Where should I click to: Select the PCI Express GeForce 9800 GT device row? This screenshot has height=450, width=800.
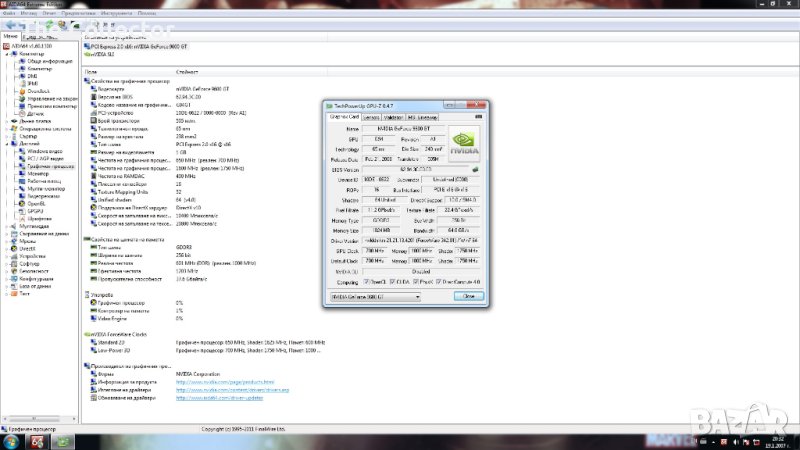click(x=137, y=46)
